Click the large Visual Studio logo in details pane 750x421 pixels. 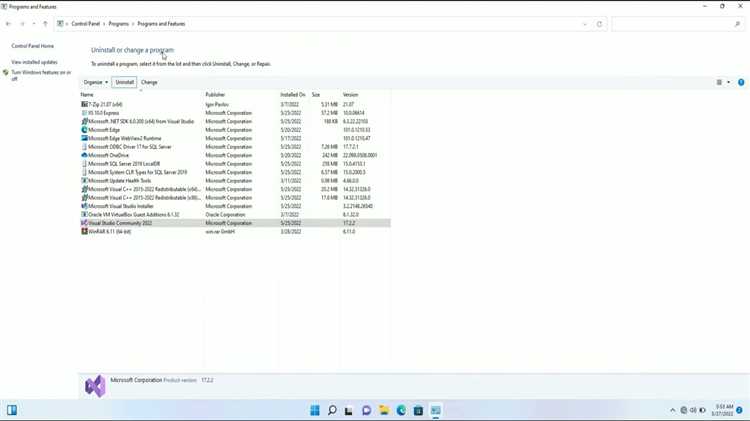pyautogui.click(x=95, y=386)
